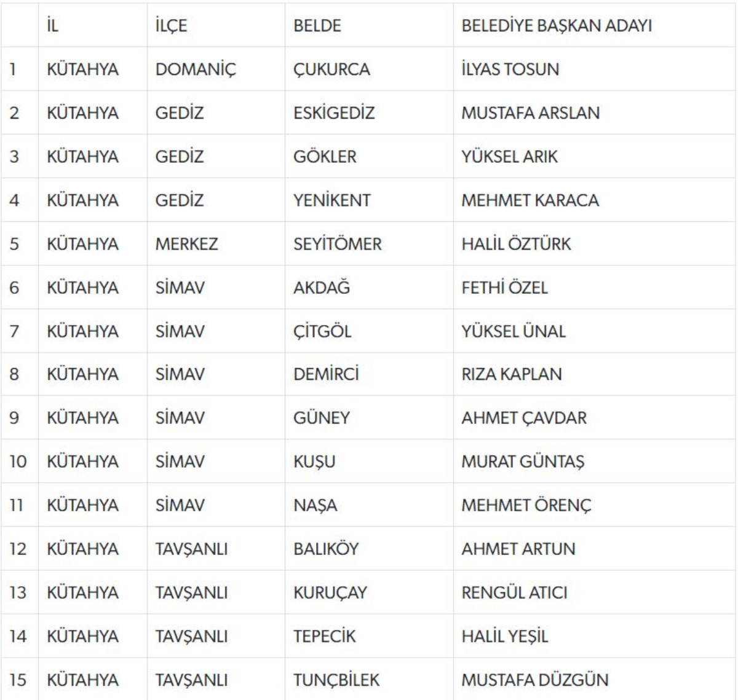
Task: Click the SEYİTÖMER belde cell
Action: (x=337, y=244)
